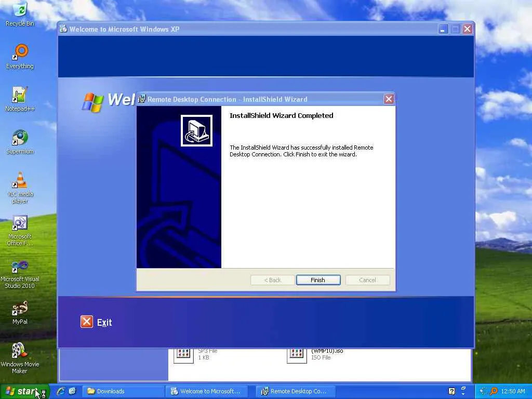The width and height of the screenshot is (532, 399).
Task: Open the Start menu
Action: point(25,391)
